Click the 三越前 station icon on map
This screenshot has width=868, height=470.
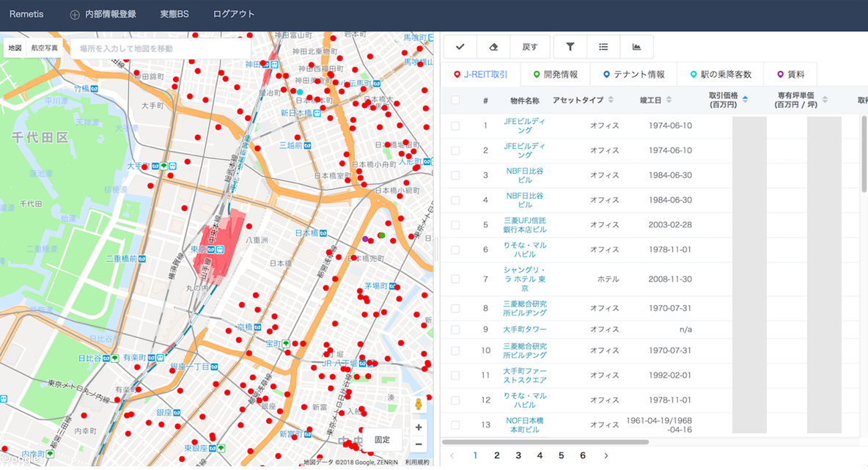(x=307, y=146)
